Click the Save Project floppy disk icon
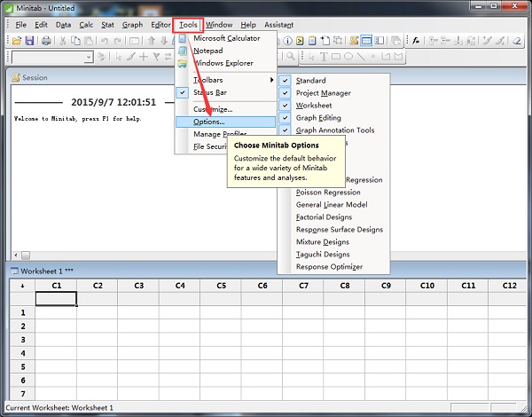Image resolution: width=532 pixels, height=417 pixels. (29, 41)
